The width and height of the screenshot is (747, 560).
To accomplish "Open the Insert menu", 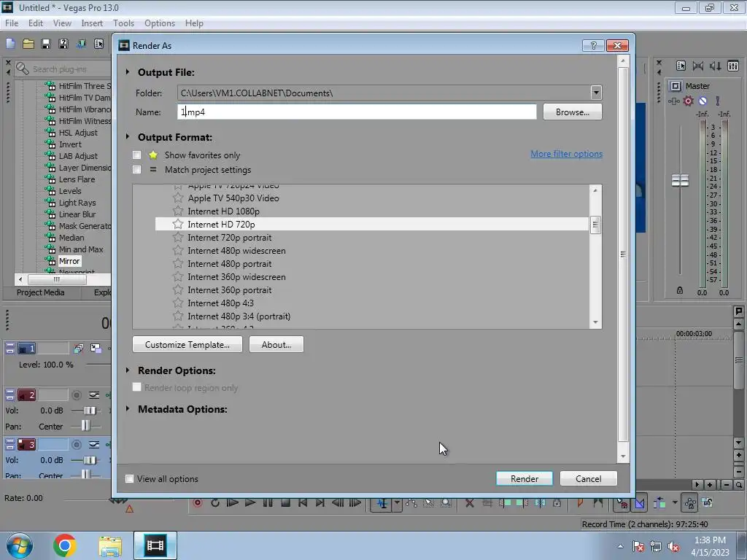I will click(x=92, y=23).
